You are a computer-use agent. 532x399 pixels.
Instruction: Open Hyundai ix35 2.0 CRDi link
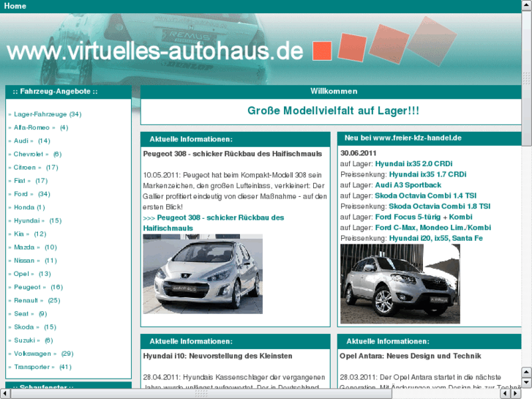coord(413,164)
